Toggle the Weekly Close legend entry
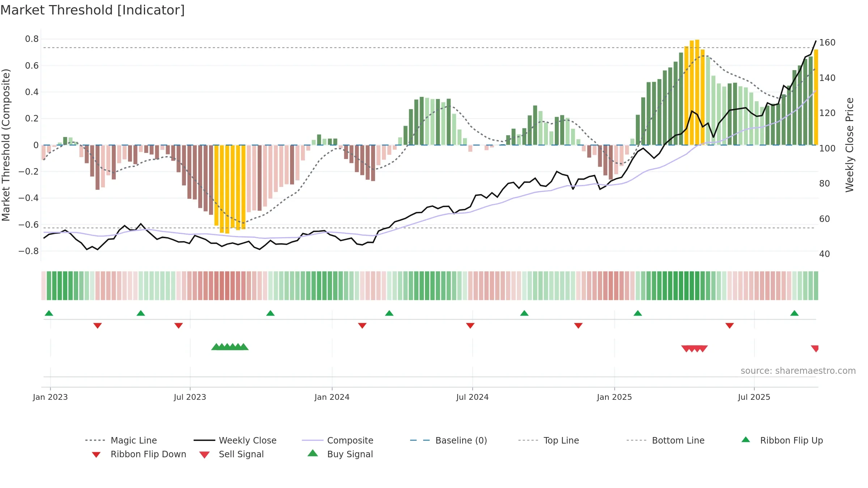Screen dimensions: 868x488 [235, 440]
